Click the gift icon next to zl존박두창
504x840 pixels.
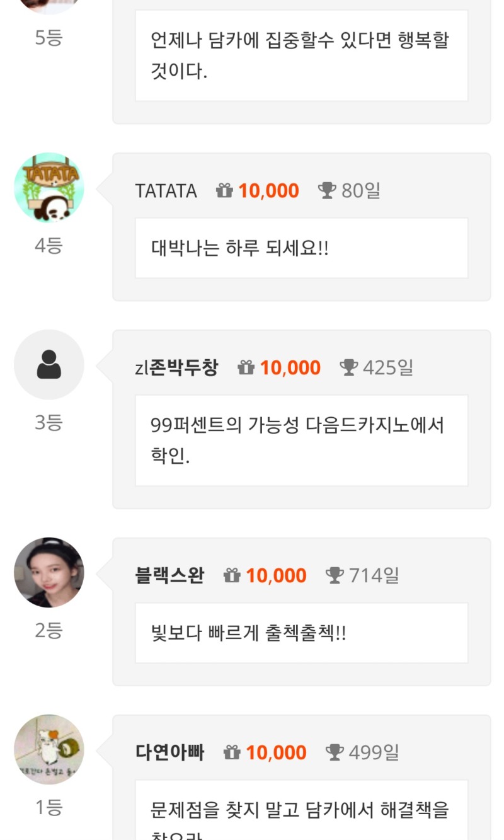click(x=246, y=367)
